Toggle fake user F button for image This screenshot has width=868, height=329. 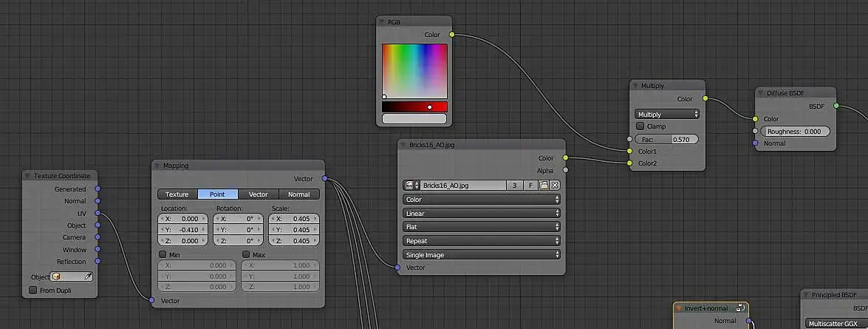pos(530,185)
